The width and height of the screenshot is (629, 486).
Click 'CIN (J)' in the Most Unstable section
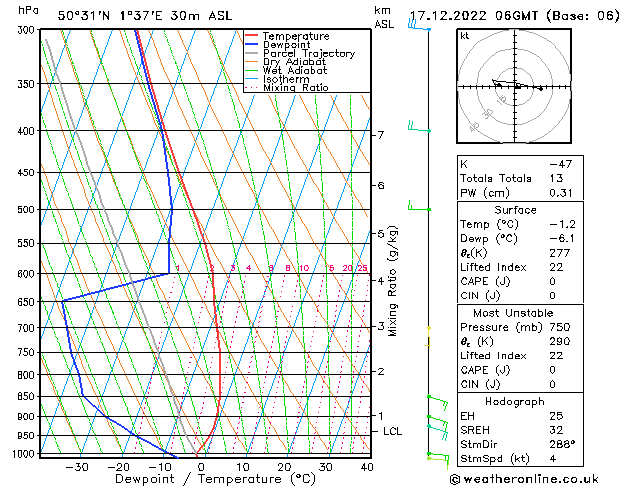pyautogui.click(x=480, y=384)
